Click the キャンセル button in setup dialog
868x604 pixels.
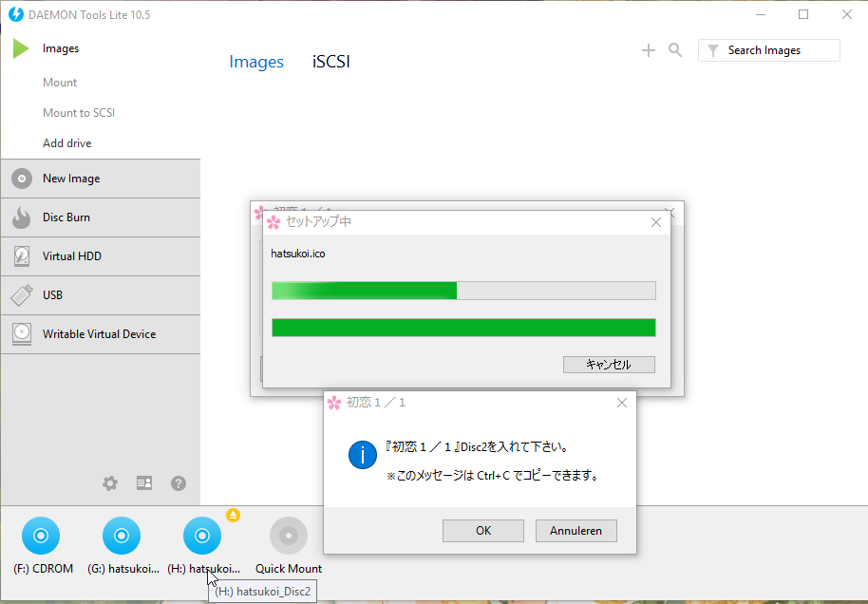click(x=609, y=365)
